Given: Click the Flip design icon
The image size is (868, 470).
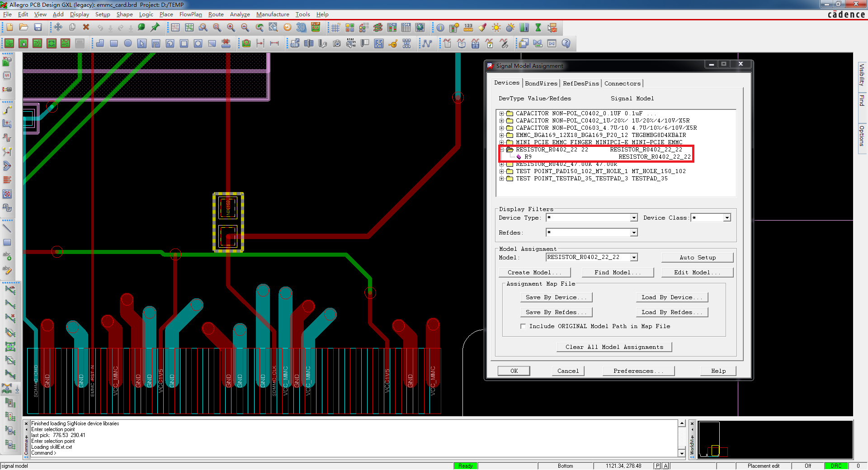Looking at the screenshot, I should tap(316, 28).
